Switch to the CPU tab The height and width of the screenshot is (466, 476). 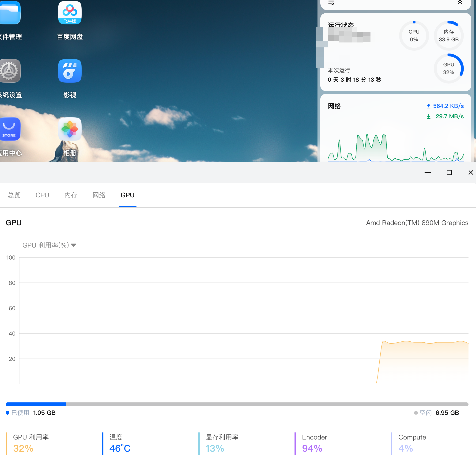(x=42, y=195)
